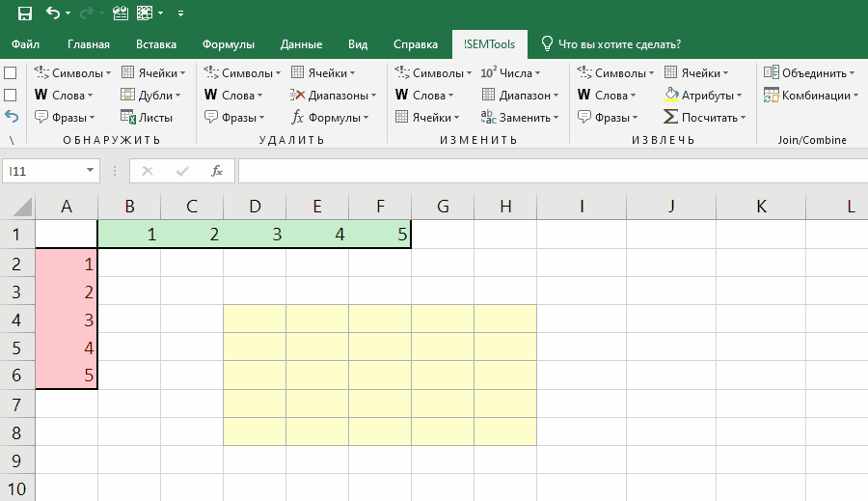Open the Quick Access Toolbar customize arrow

point(180,14)
